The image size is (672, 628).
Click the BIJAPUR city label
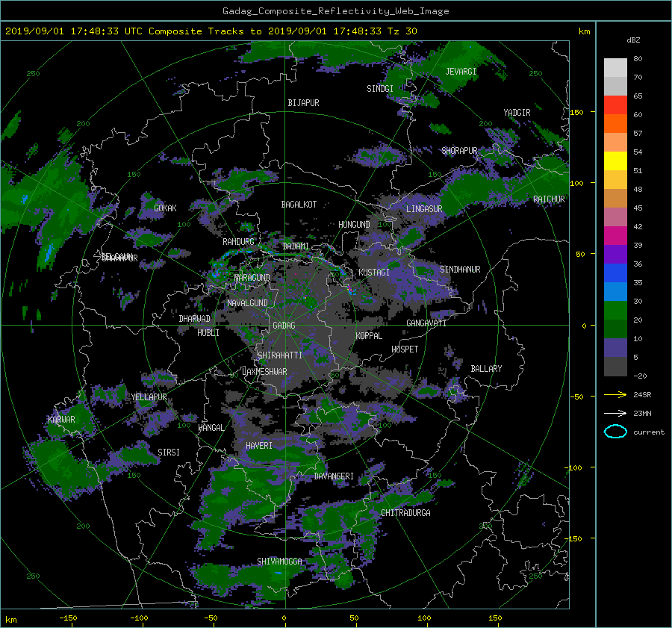(x=303, y=103)
